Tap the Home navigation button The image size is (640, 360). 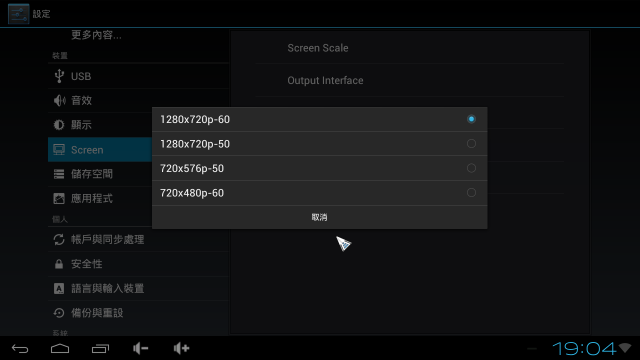point(60,349)
